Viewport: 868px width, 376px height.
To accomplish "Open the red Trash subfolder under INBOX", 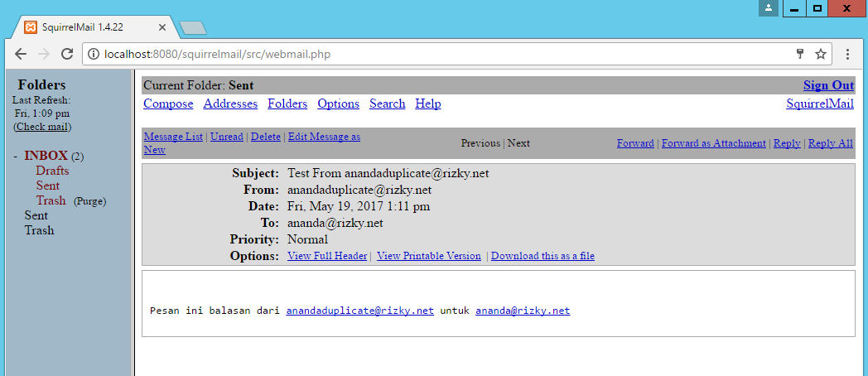I will click(51, 200).
